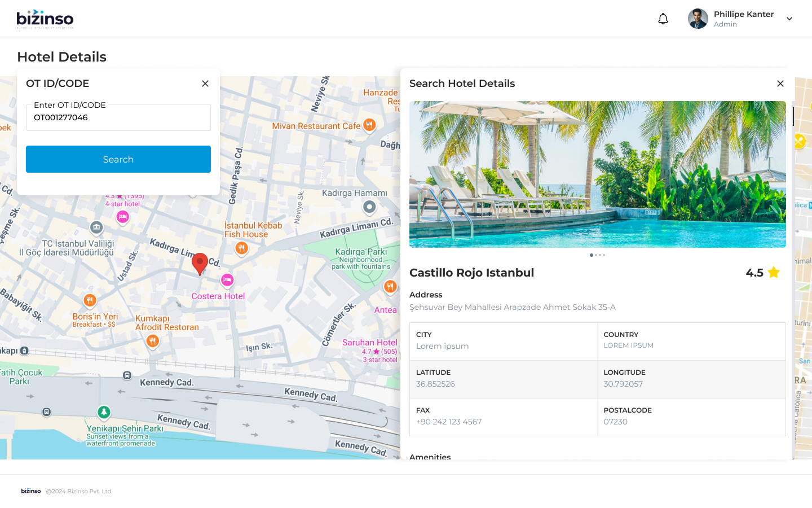This screenshot has height=508, width=812.
Task: Select latitude value 36.852526
Action: click(x=435, y=384)
